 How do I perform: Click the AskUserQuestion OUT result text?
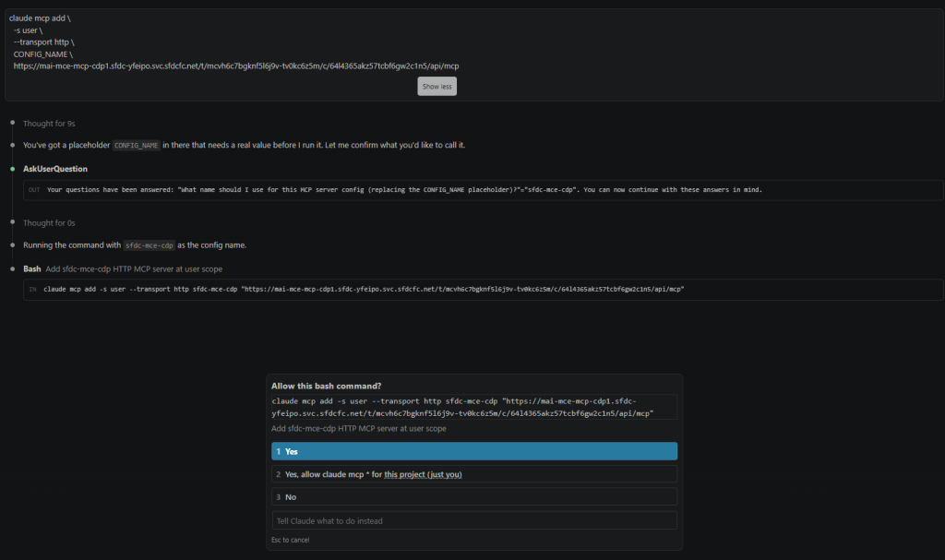tap(404, 189)
